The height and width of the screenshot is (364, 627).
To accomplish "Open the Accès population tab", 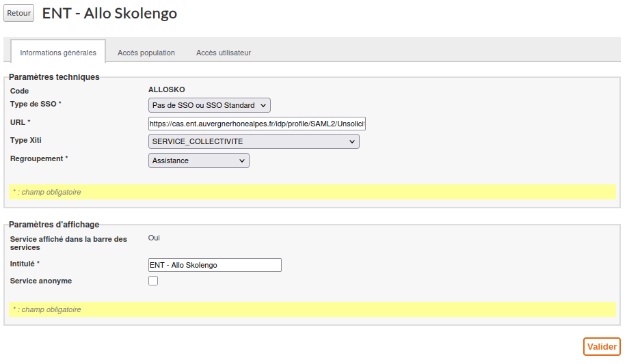I will [146, 53].
